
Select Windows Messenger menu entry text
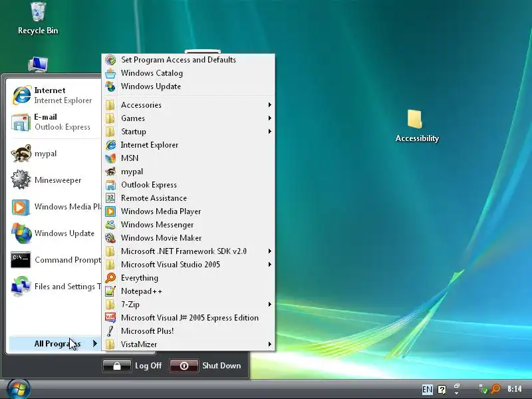158,225
